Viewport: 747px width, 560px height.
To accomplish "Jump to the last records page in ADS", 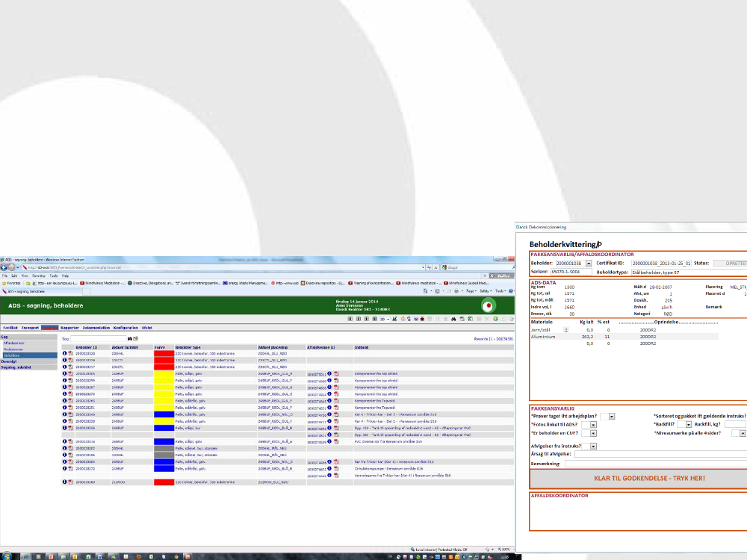I will (374, 319).
